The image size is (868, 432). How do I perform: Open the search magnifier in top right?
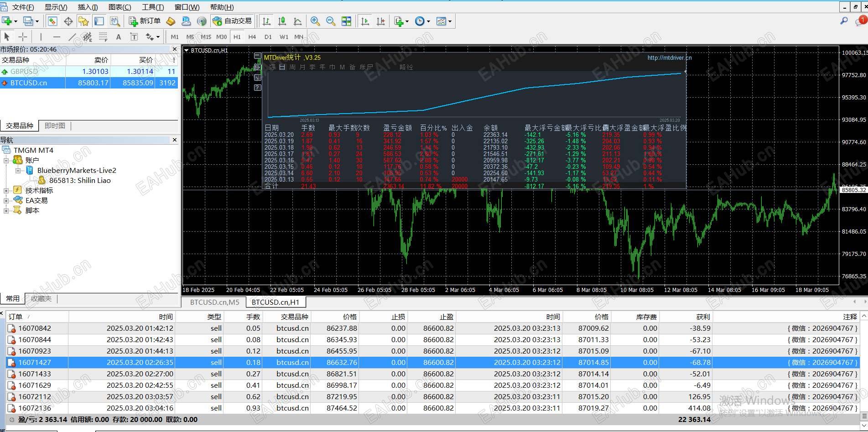click(x=844, y=21)
